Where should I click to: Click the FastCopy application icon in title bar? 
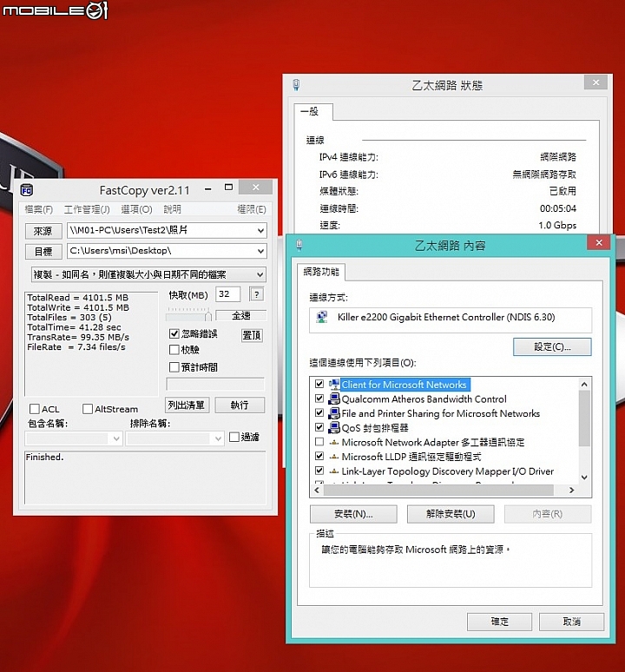pyautogui.click(x=27, y=190)
